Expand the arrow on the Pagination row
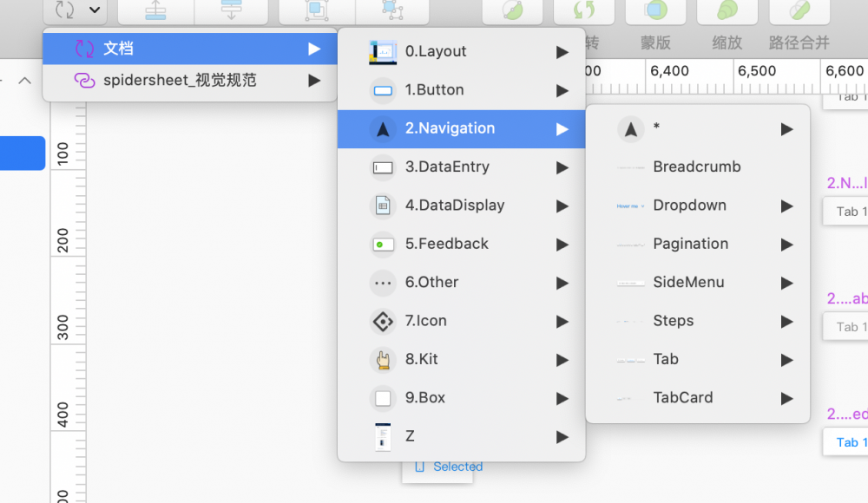Viewport: 868px width, 503px height. [x=786, y=245]
